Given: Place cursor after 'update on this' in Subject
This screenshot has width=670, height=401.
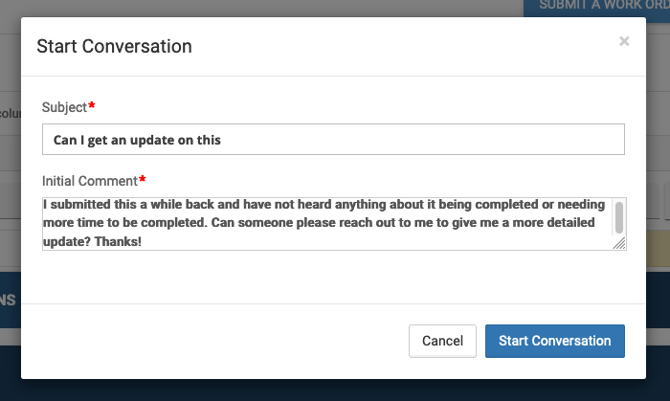Looking at the screenshot, I should [x=223, y=140].
